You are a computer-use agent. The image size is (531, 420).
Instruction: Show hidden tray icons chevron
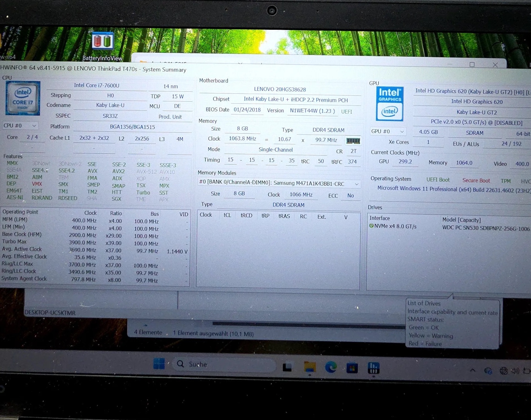point(473,370)
